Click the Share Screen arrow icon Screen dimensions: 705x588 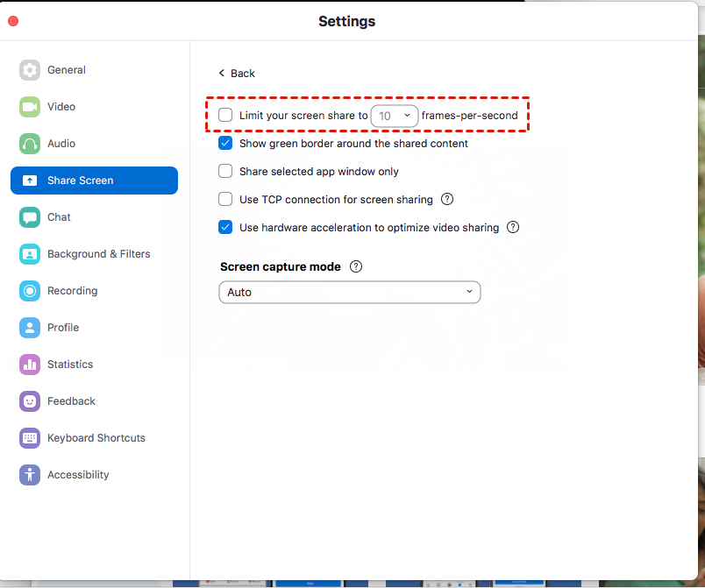pos(30,181)
